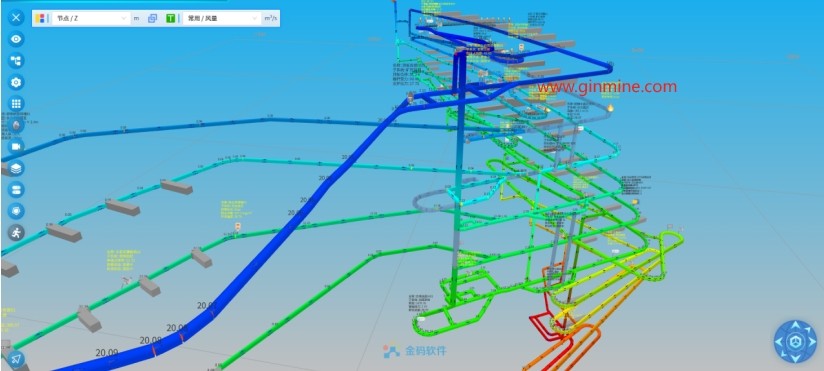Click the m unit label in toolbar
Viewport: 824px width, 371px height.
(137, 18)
